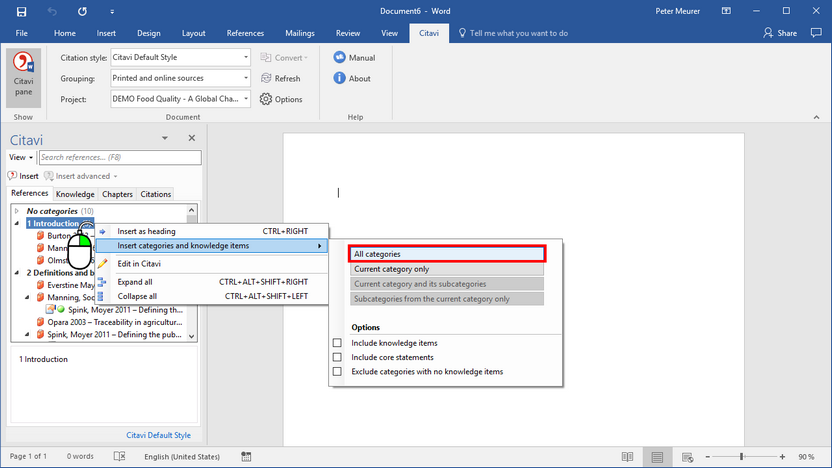The image size is (832, 468).
Task: Open the Grouping dropdown
Action: click(246, 78)
